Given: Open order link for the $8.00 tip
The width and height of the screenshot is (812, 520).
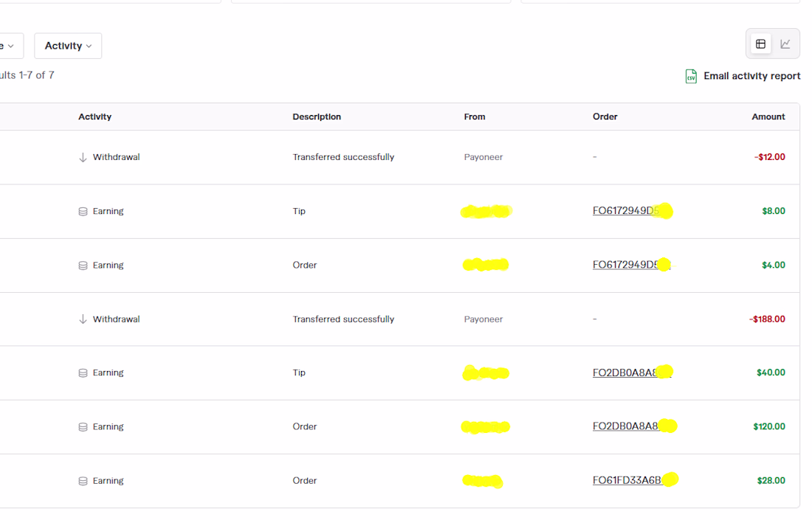Looking at the screenshot, I should coord(625,211).
